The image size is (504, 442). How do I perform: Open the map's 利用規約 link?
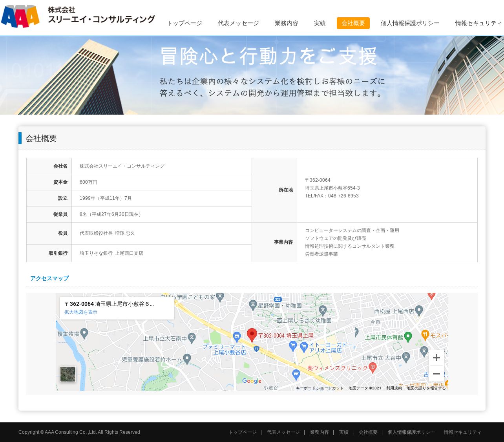coord(394,388)
